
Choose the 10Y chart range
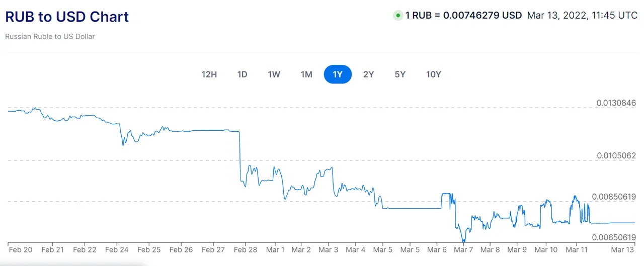(x=433, y=74)
